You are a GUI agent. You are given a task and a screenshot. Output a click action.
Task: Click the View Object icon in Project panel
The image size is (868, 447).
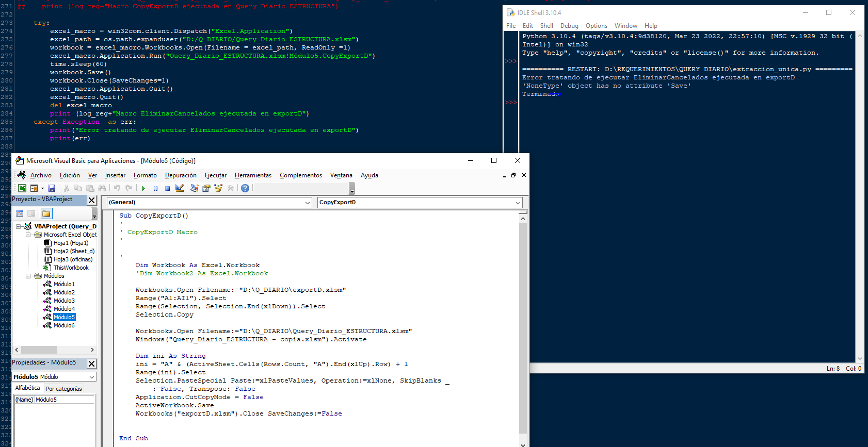[31, 213]
